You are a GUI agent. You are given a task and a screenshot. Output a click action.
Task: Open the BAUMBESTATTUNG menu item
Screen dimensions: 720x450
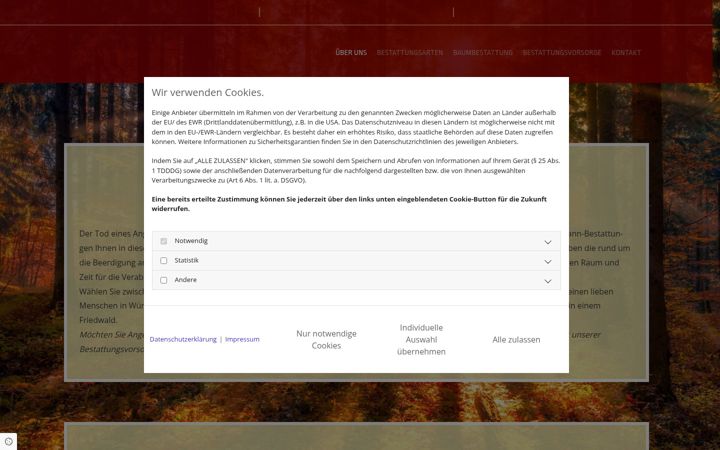[483, 52]
